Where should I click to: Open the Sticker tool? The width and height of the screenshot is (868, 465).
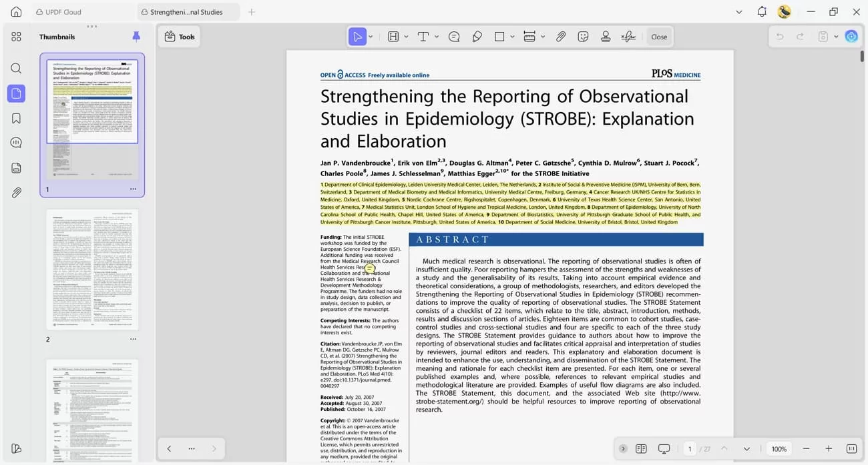tap(584, 37)
